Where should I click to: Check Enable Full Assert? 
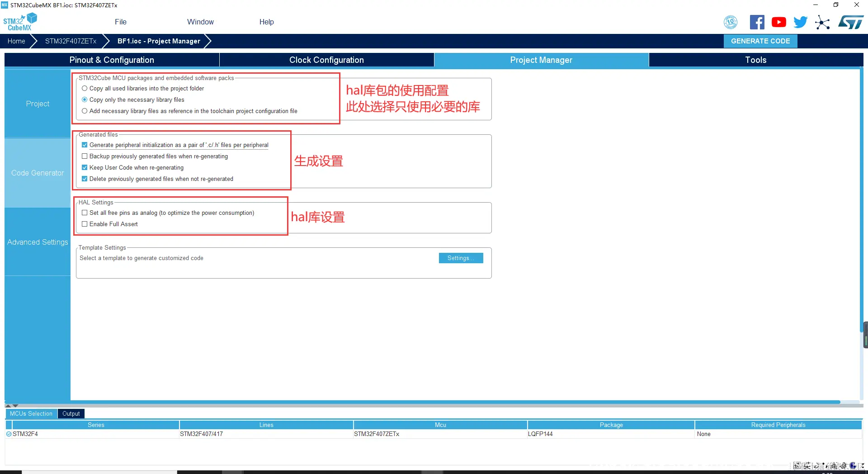pyautogui.click(x=85, y=224)
